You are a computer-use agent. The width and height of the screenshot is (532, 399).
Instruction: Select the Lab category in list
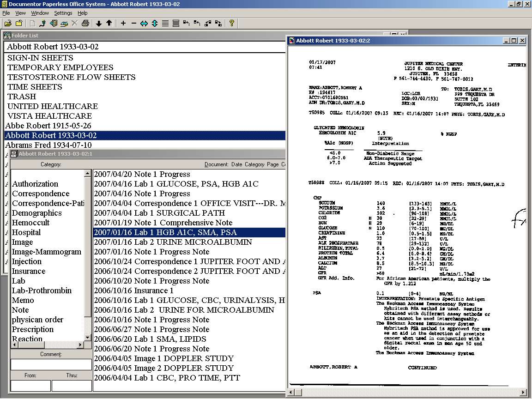click(18, 281)
